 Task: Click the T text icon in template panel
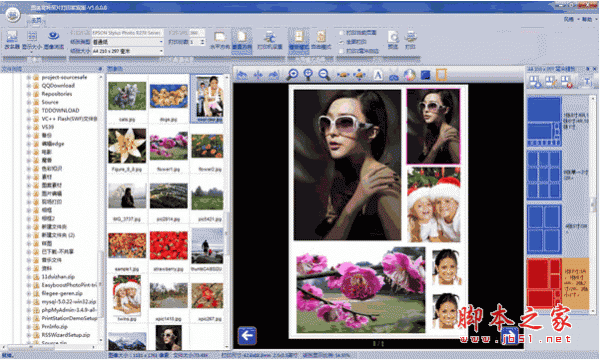(587, 81)
